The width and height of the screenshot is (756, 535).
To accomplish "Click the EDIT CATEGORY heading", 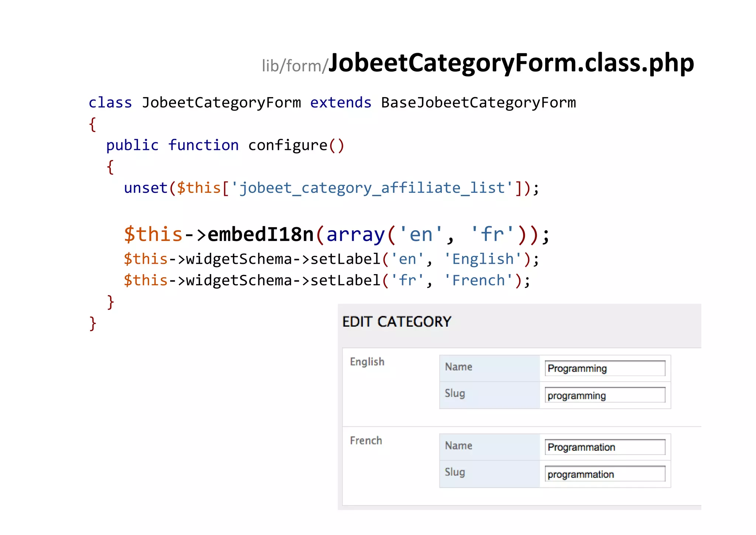I will click(x=397, y=322).
